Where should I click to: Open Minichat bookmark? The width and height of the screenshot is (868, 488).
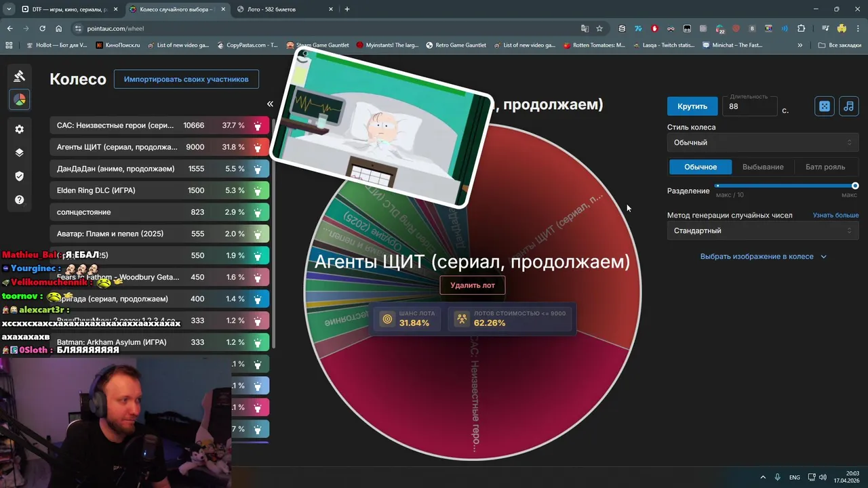pos(732,45)
